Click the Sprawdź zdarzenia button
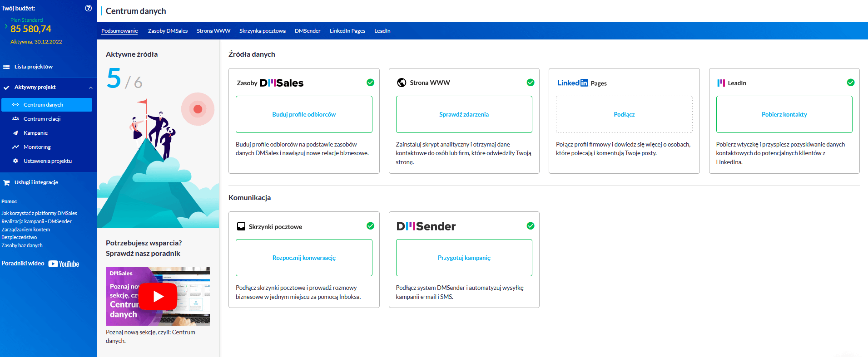The height and width of the screenshot is (357, 868). [464, 114]
